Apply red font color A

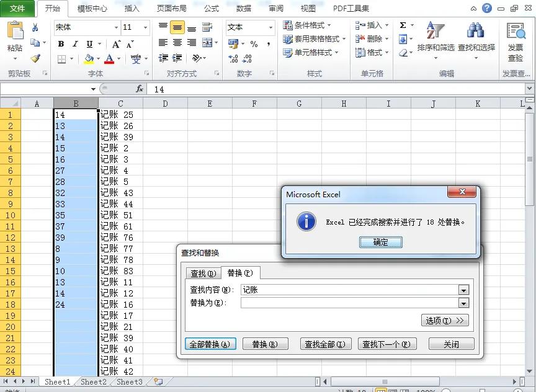[109, 59]
